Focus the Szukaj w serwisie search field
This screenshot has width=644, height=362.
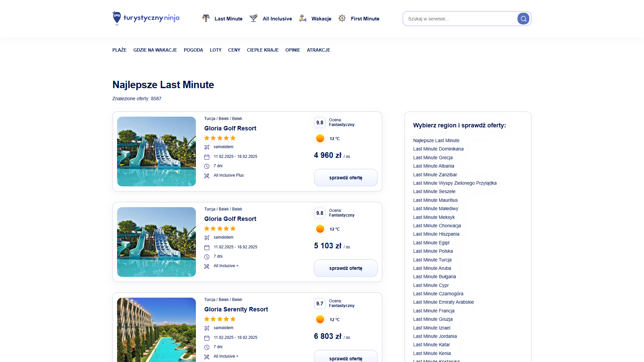460,19
